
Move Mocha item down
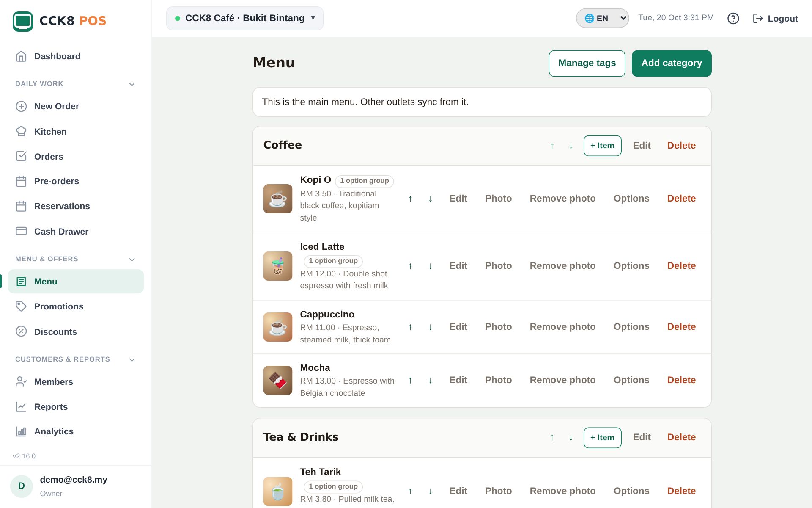[430, 380]
